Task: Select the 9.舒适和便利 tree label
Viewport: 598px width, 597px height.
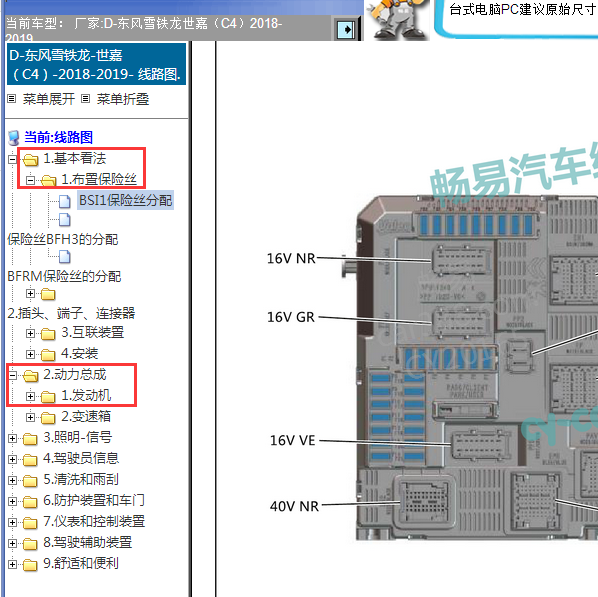Action: pos(81,563)
